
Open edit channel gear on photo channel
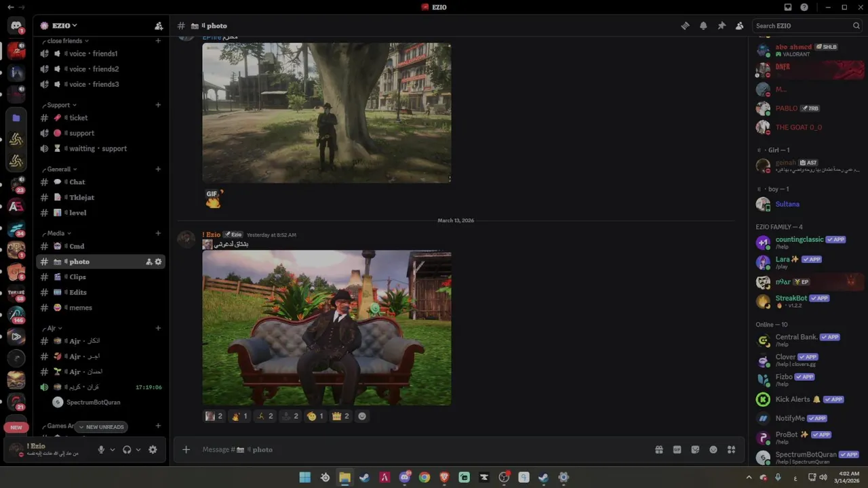tap(158, 262)
